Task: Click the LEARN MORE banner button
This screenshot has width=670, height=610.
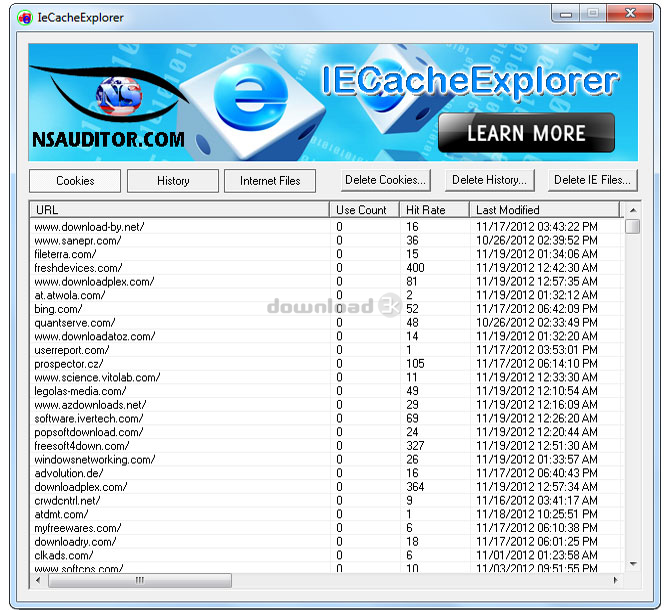Action: (x=526, y=133)
